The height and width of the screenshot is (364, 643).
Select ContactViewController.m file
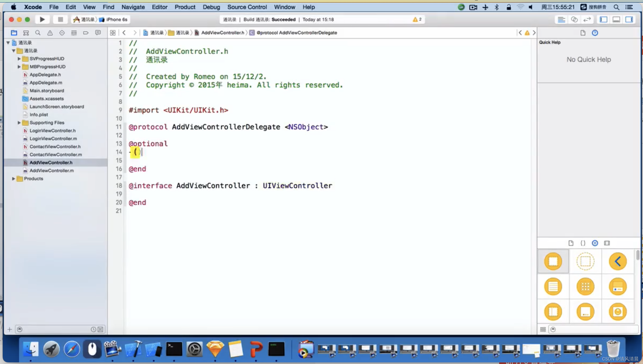click(56, 155)
